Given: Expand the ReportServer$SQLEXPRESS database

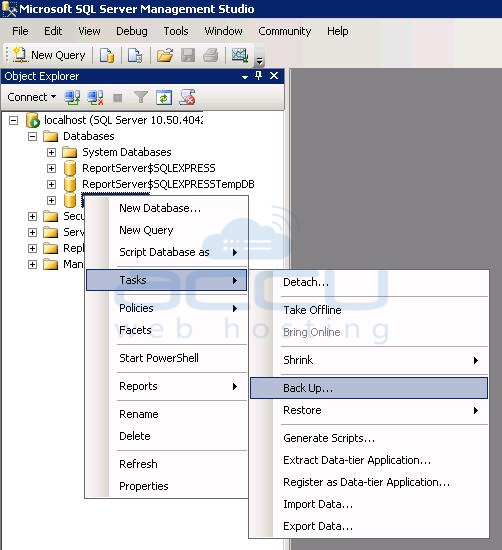Looking at the screenshot, I should click(x=51, y=168).
